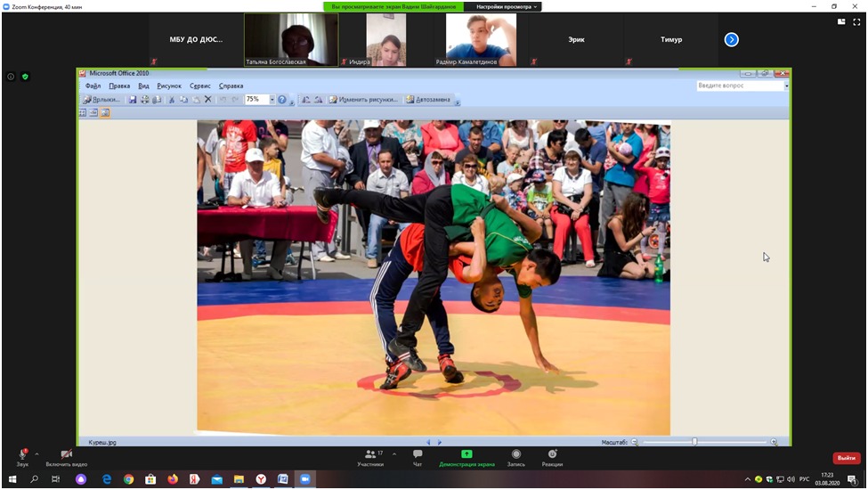Click the Изменить рисунки button

pyautogui.click(x=363, y=100)
